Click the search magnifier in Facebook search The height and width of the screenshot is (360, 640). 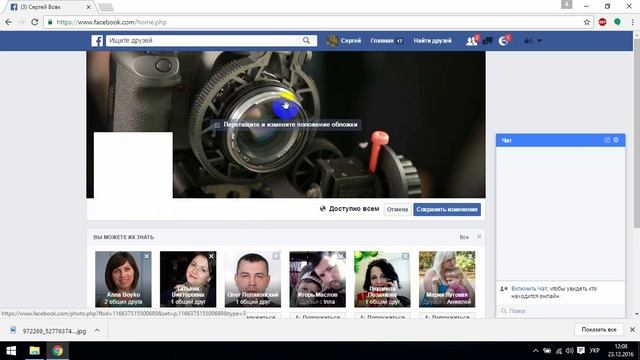[306, 40]
